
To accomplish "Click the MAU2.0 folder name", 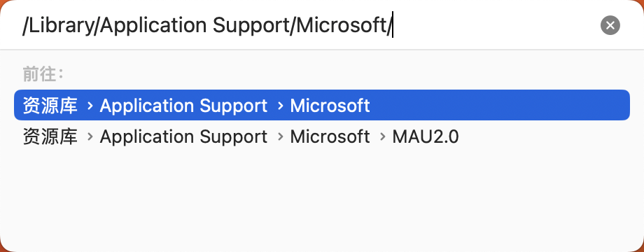I will [425, 136].
